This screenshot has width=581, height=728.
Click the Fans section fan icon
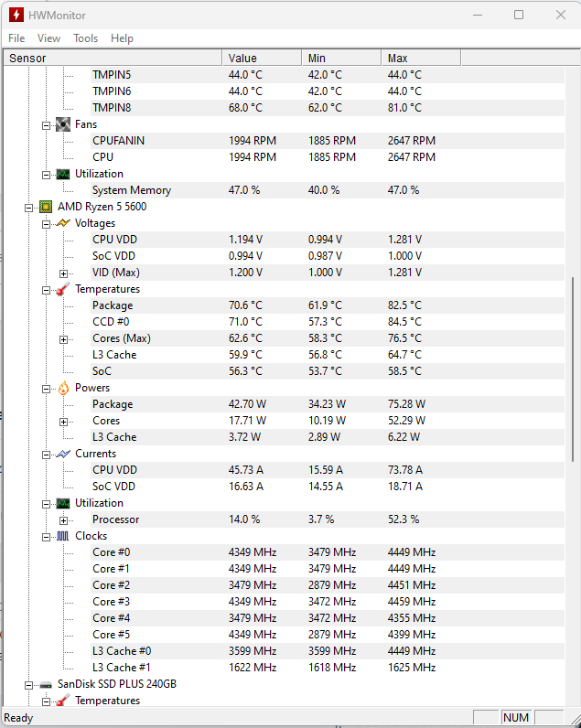coord(63,124)
